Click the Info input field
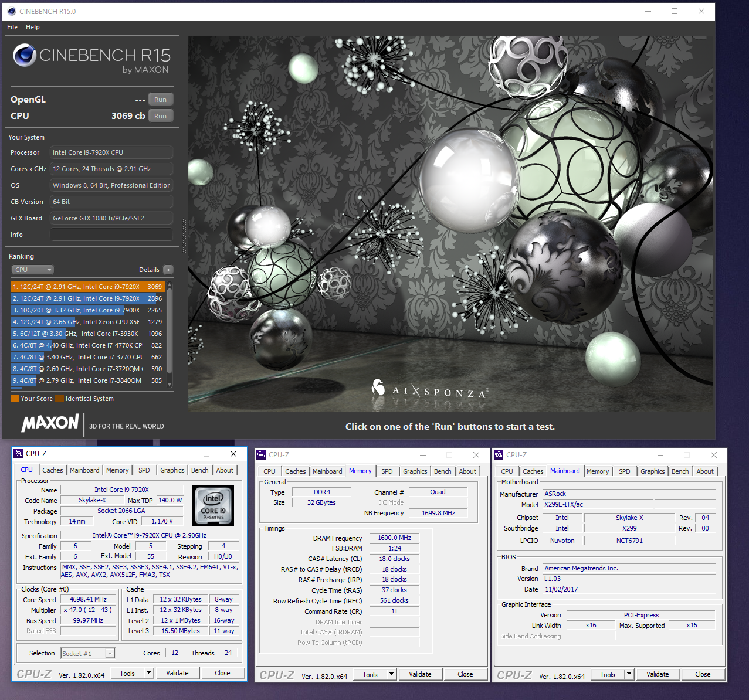 [x=111, y=235]
